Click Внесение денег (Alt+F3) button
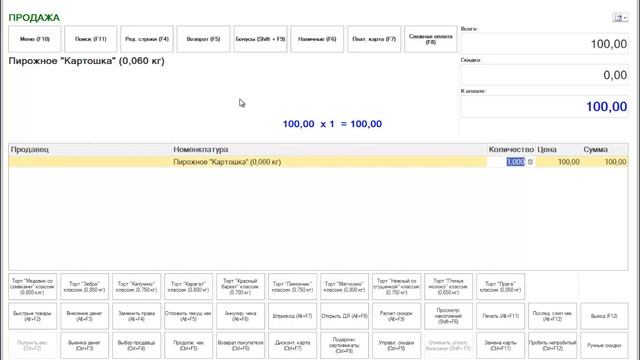The height and width of the screenshot is (360, 640). tap(84, 316)
